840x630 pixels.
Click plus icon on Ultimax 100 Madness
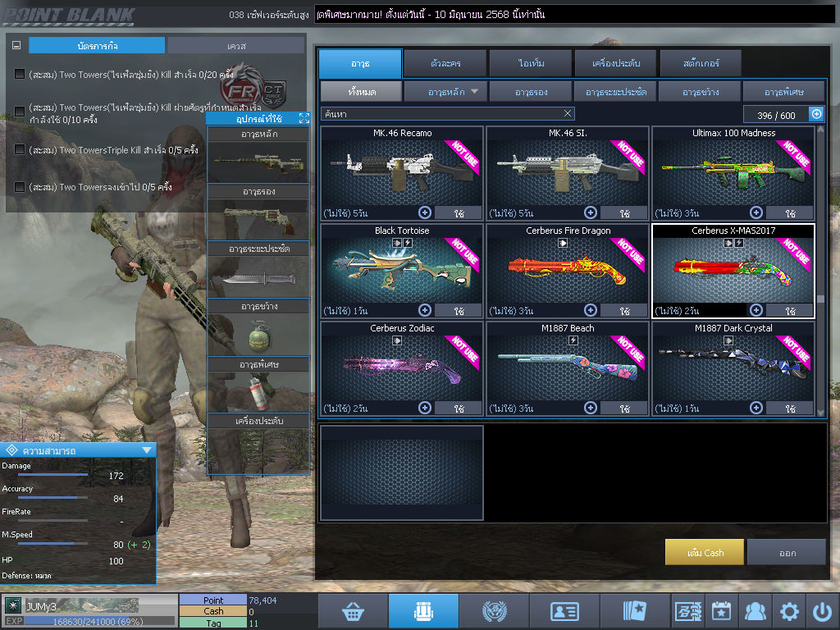pyautogui.click(x=756, y=212)
